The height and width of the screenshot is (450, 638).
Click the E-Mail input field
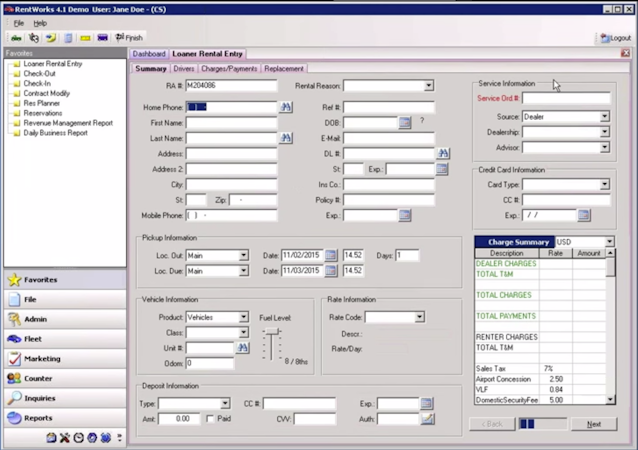click(x=389, y=138)
